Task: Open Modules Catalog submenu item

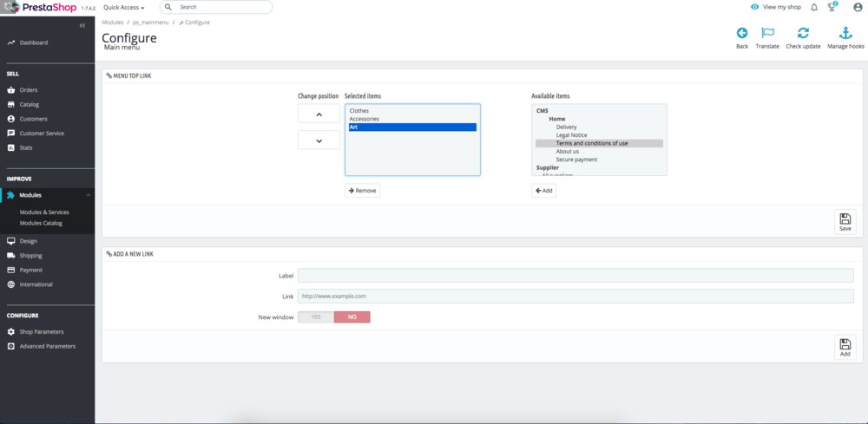Action: tap(41, 224)
